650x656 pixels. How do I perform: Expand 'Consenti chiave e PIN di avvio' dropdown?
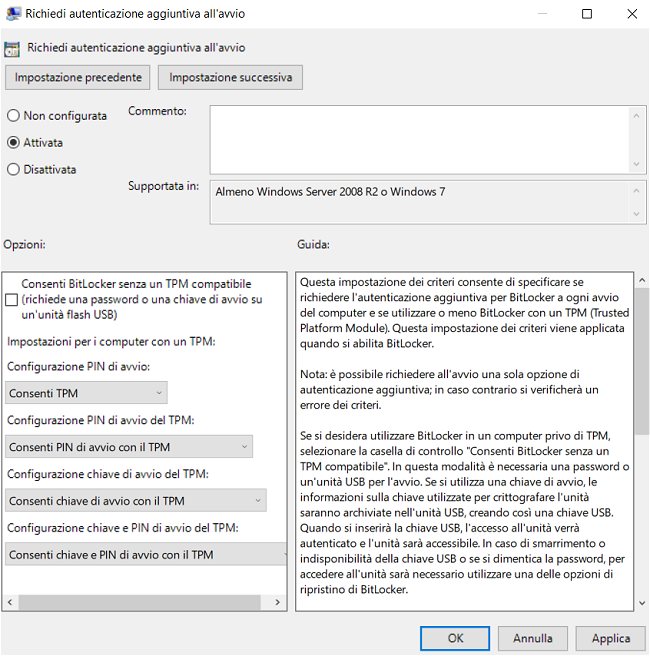(x=145, y=554)
